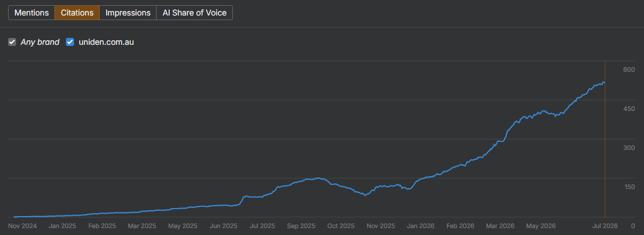Click the 450 y-axis value

coord(629,109)
